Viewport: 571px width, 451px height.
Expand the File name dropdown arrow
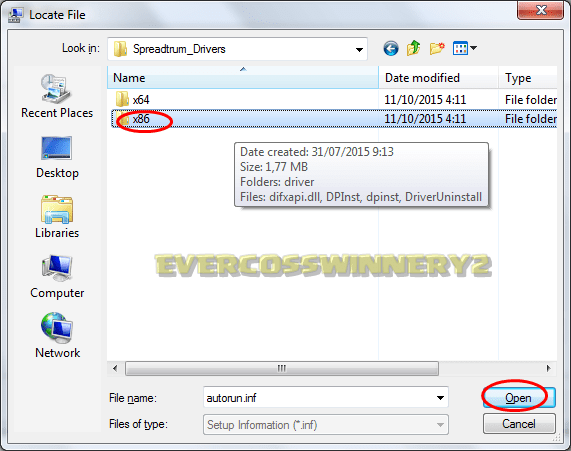(x=440, y=397)
